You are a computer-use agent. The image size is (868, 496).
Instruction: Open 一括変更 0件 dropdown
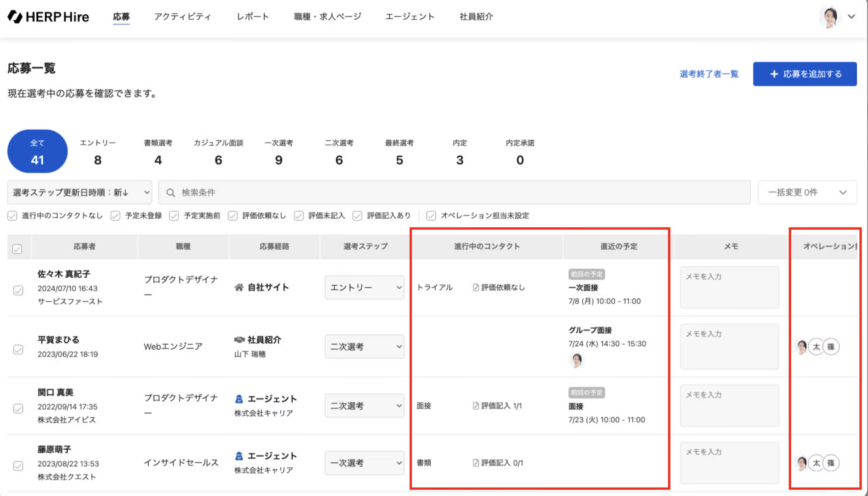click(807, 193)
